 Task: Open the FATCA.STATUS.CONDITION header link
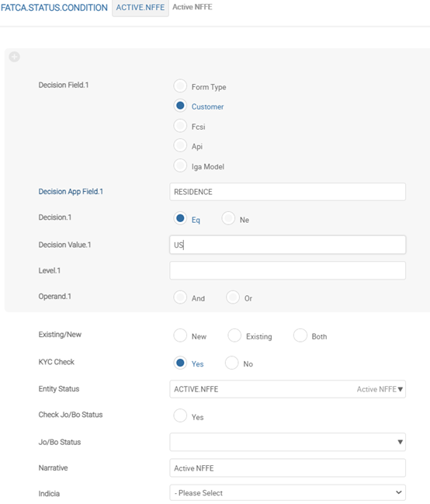[54, 8]
